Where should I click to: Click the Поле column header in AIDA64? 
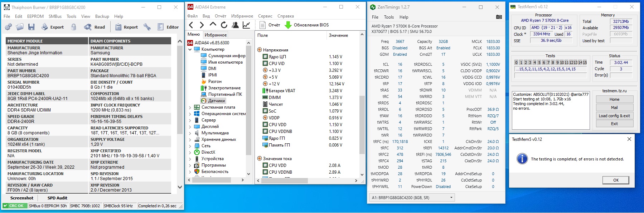pos(291,35)
